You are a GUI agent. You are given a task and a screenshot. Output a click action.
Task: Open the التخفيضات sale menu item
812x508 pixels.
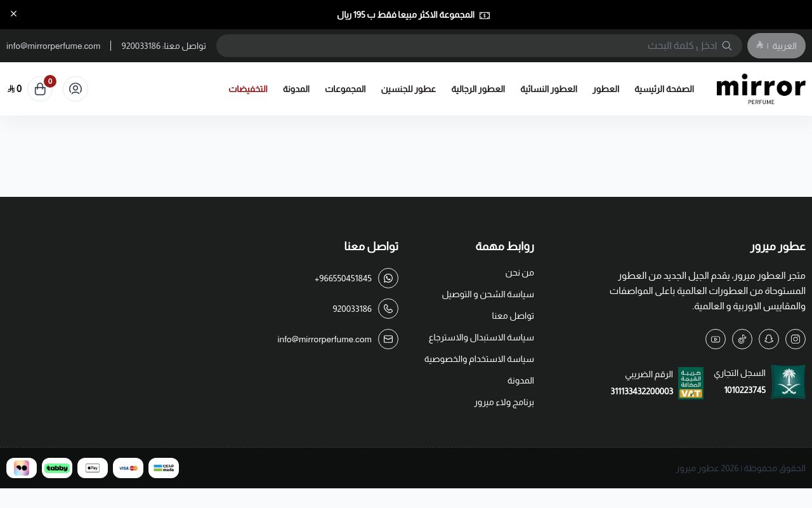[248, 89]
